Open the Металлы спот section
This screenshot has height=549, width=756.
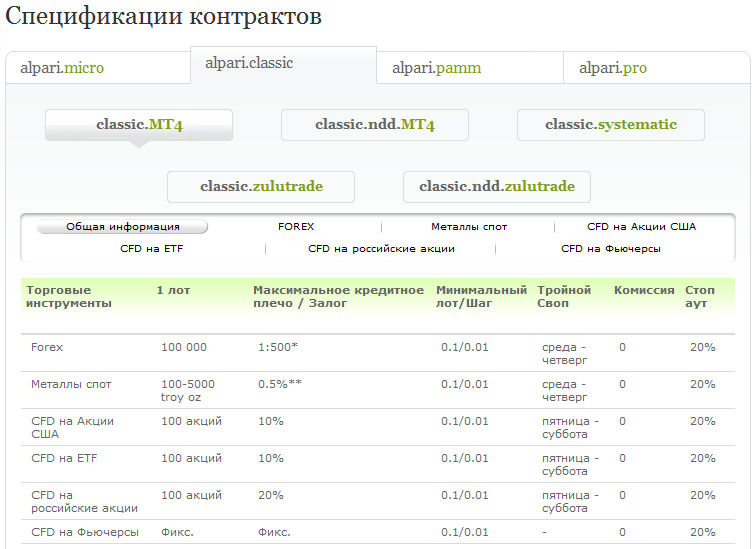(x=469, y=227)
